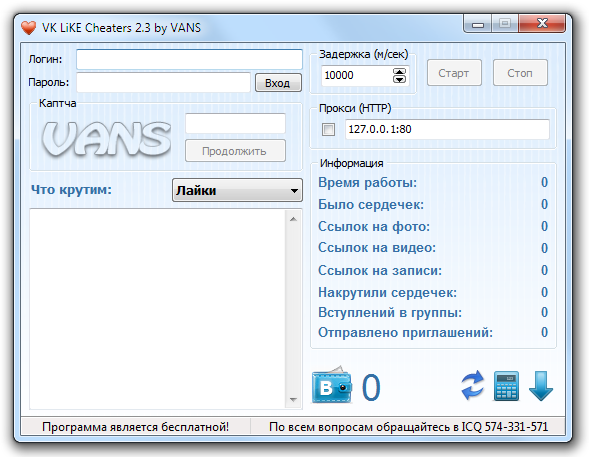Viewport: 589px width, 457px height.
Task: Open the calculator icon
Action: click(x=506, y=386)
